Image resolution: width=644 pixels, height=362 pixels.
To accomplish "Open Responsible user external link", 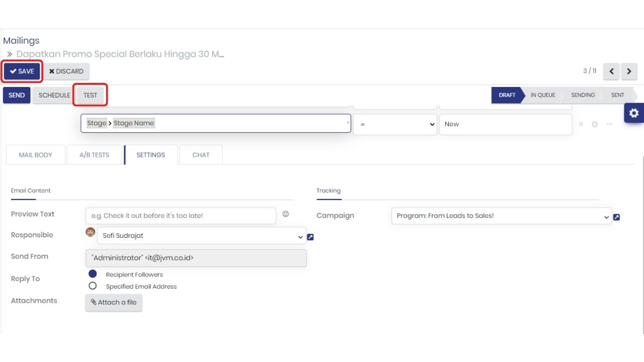I will click(310, 237).
